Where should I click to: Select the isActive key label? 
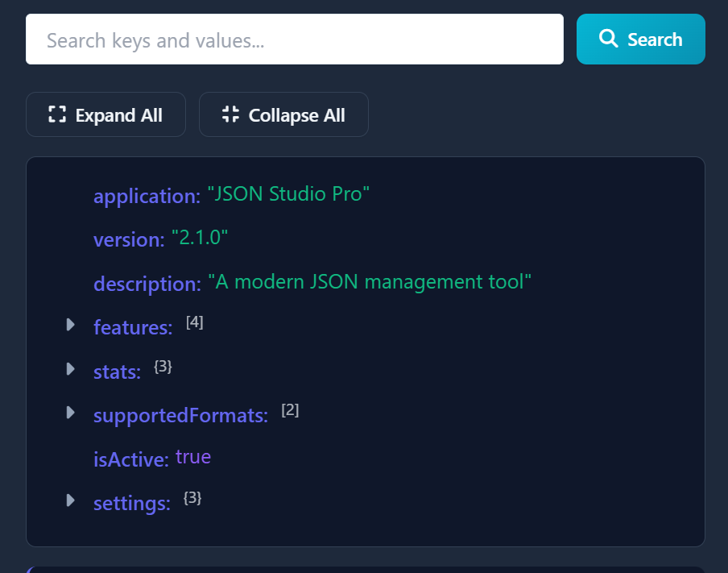(x=131, y=459)
